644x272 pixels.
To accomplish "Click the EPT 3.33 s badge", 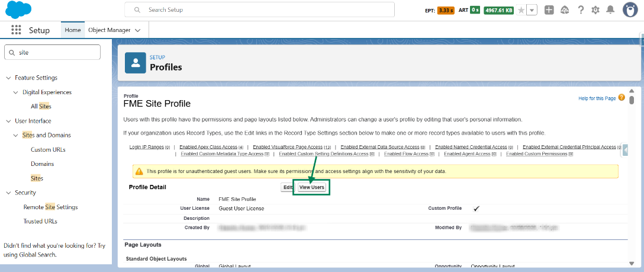I will [446, 10].
